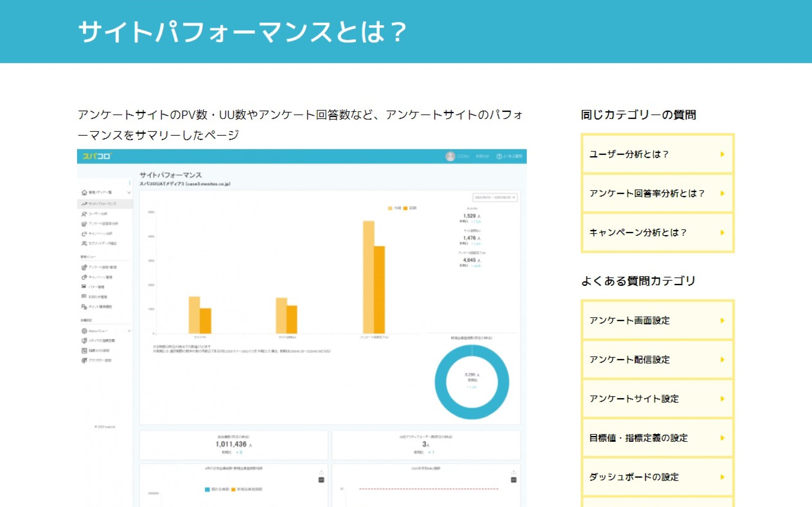Expand the media list chevron in sidebar
The image size is (812, 507).
129,192
